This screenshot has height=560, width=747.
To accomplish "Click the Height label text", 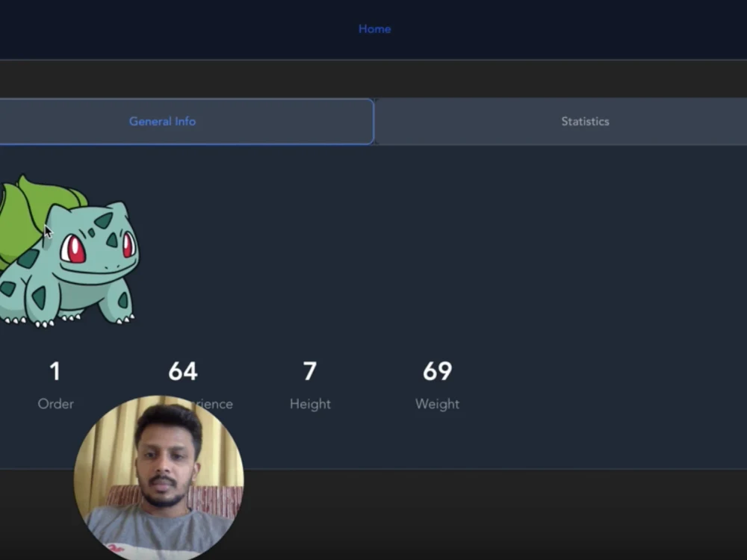I will tap(310, 404).
